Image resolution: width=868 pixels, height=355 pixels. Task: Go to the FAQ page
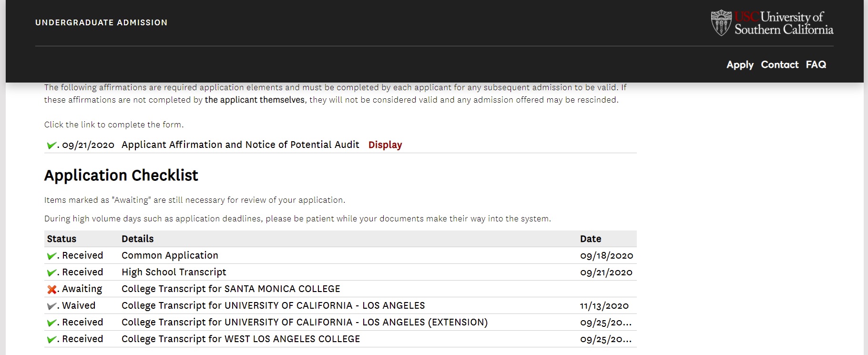(x=816, y=65)
